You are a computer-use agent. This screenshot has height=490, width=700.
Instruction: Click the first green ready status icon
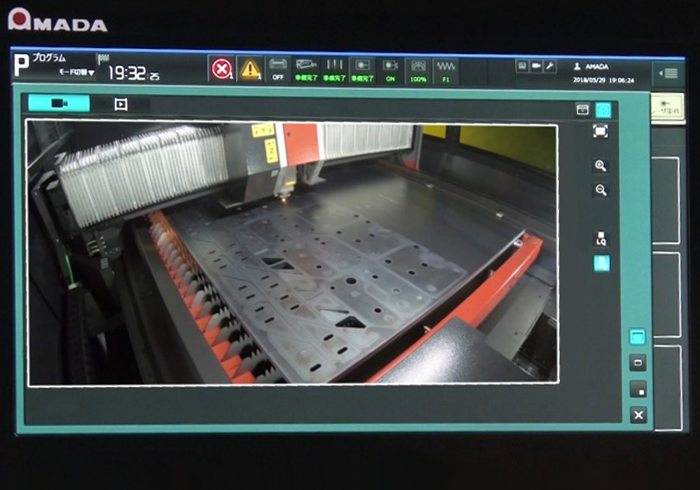point(306,70)
